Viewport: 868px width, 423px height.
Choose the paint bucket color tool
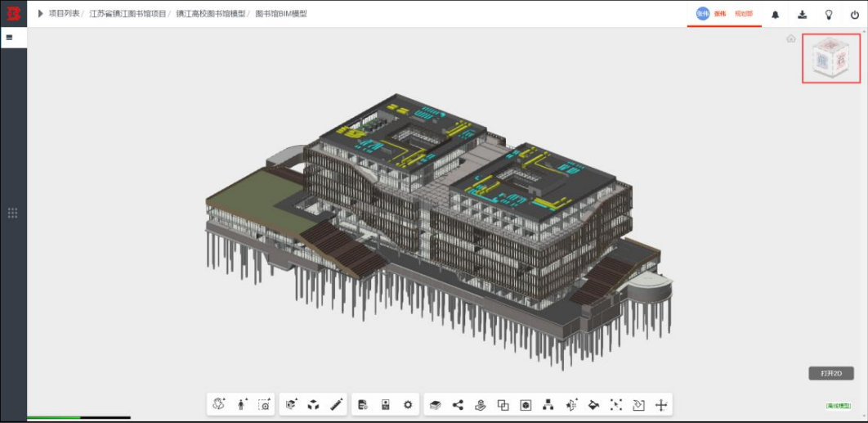click(x=593, y=405)
